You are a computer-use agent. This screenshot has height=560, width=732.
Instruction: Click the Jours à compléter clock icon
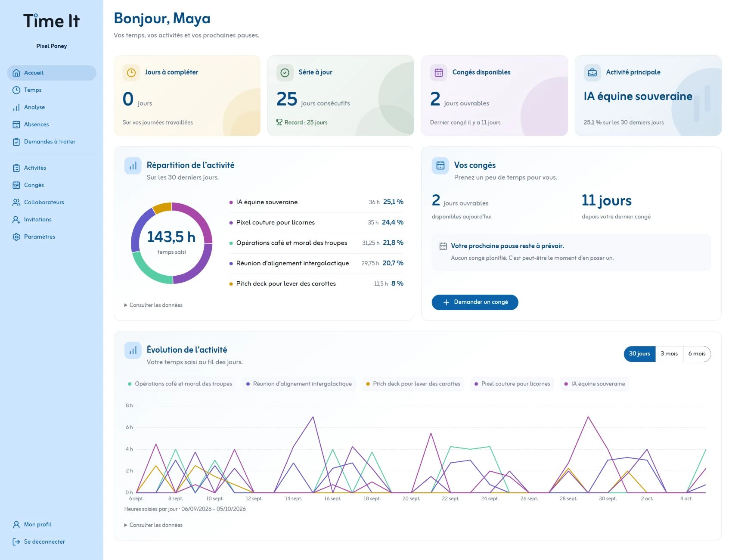131,73
